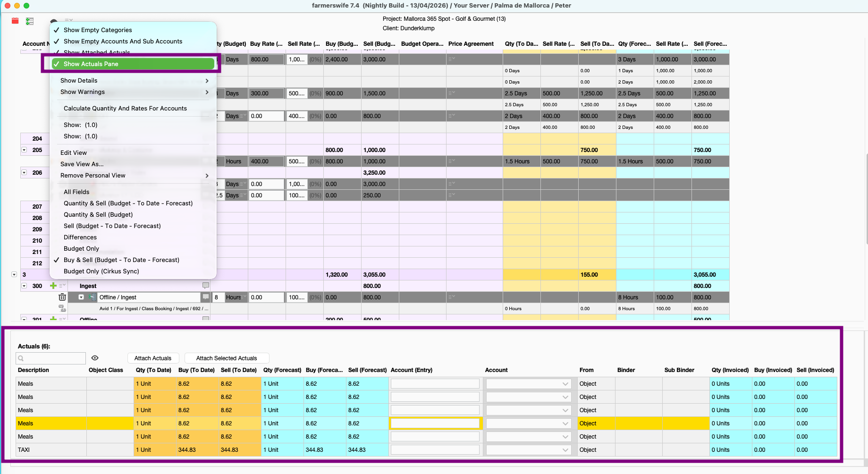
Task: Click the quantity field showing 8
Action: click(218, 297)
